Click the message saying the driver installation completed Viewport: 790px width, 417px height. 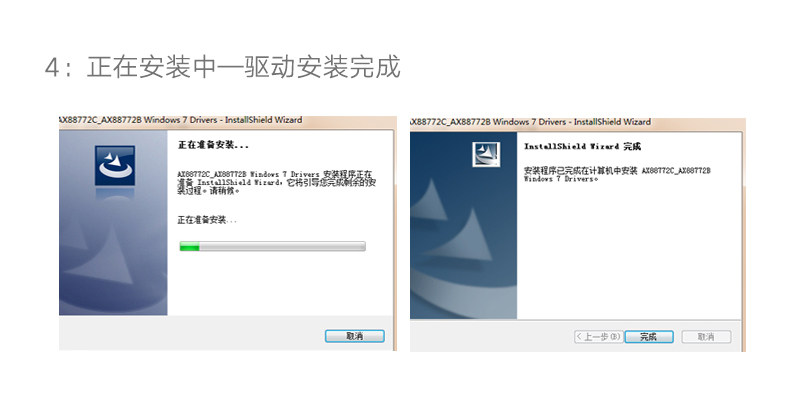click(617, 174)
